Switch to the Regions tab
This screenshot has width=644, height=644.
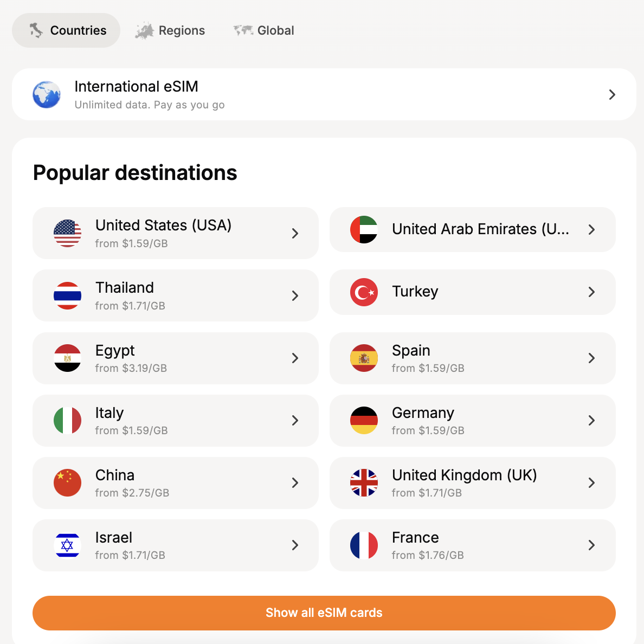[170, 30]
